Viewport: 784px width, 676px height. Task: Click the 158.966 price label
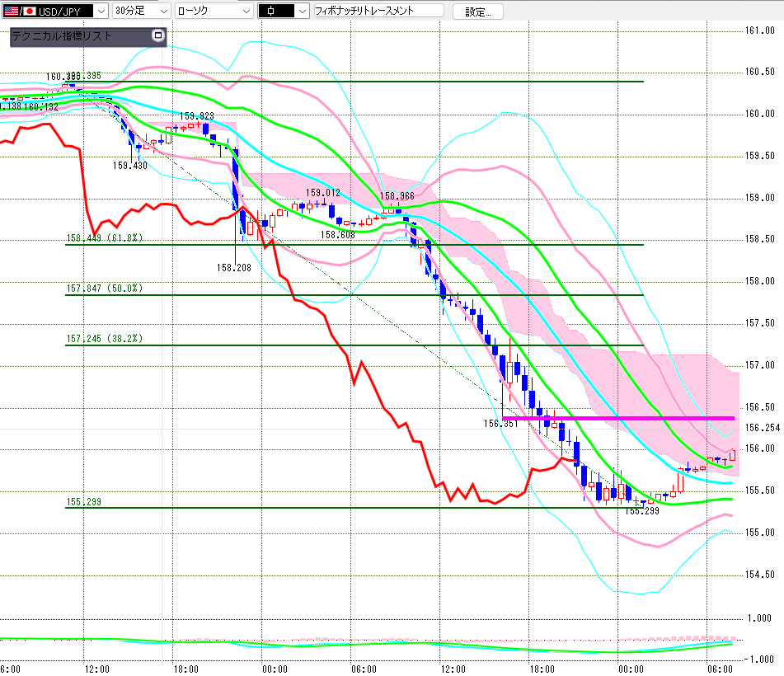(397, 196)
